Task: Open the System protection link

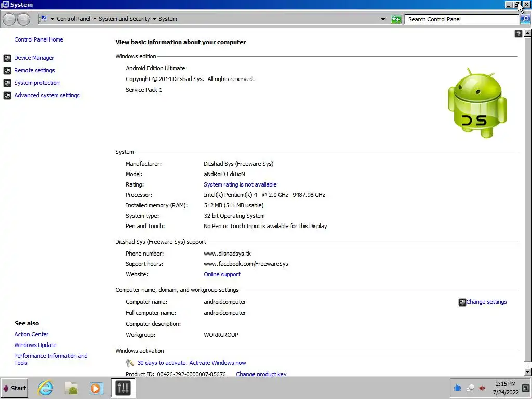Action: tap(37, 83)
